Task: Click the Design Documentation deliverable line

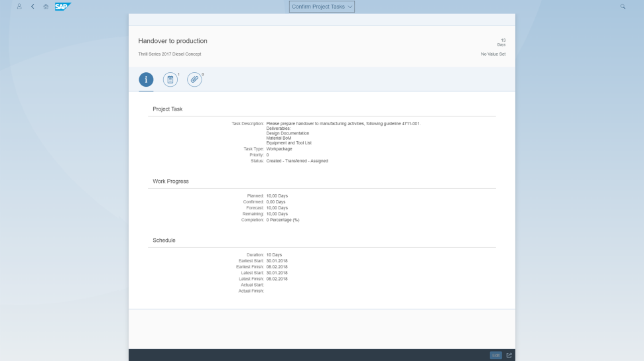Action: click(x=287, y=133)
